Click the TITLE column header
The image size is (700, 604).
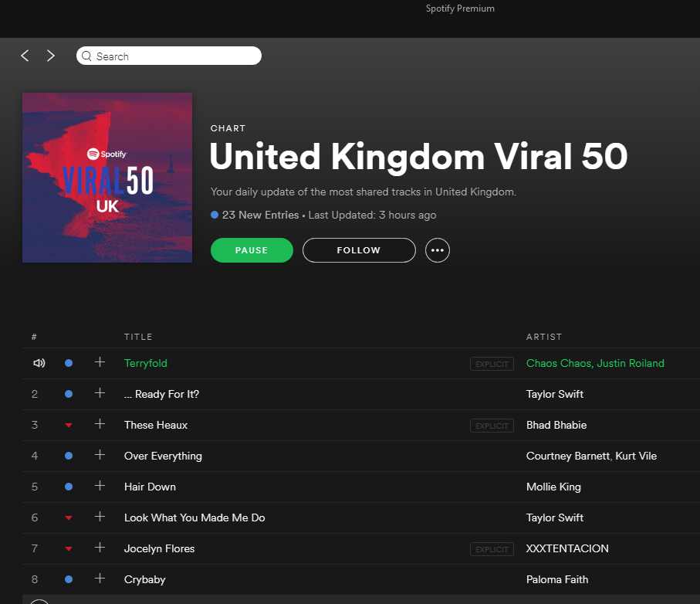click(x=138, y=337)
